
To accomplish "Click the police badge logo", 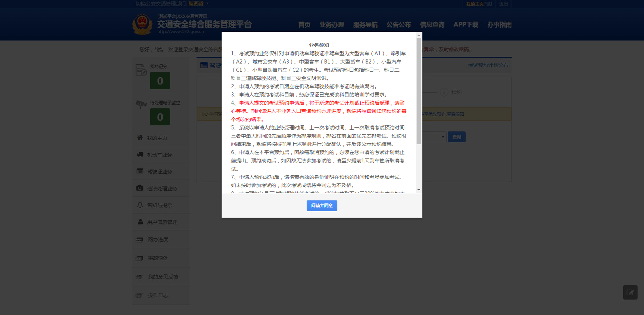I will pos(142,24).
